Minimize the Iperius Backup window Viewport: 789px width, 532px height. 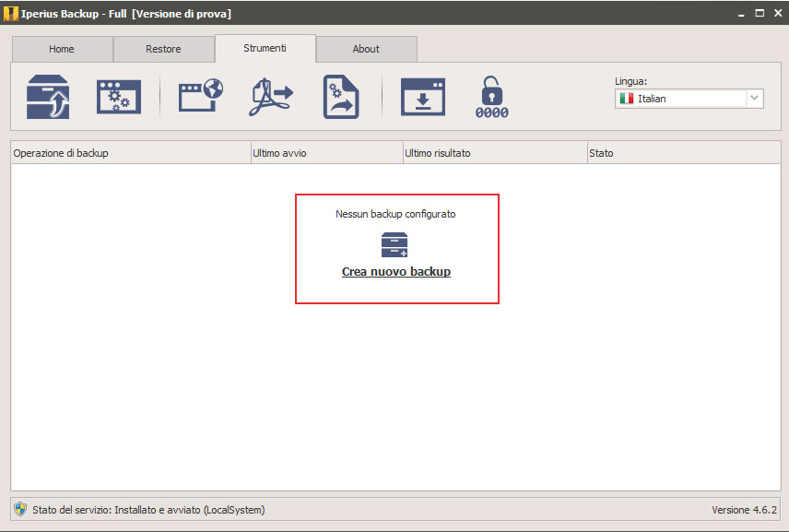pyautogui.click(x=741, y=14)
